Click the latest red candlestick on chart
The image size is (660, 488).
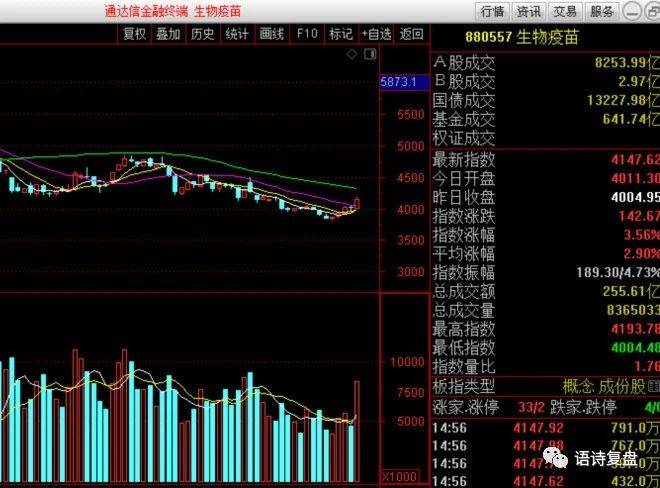[x=357, y=203]
